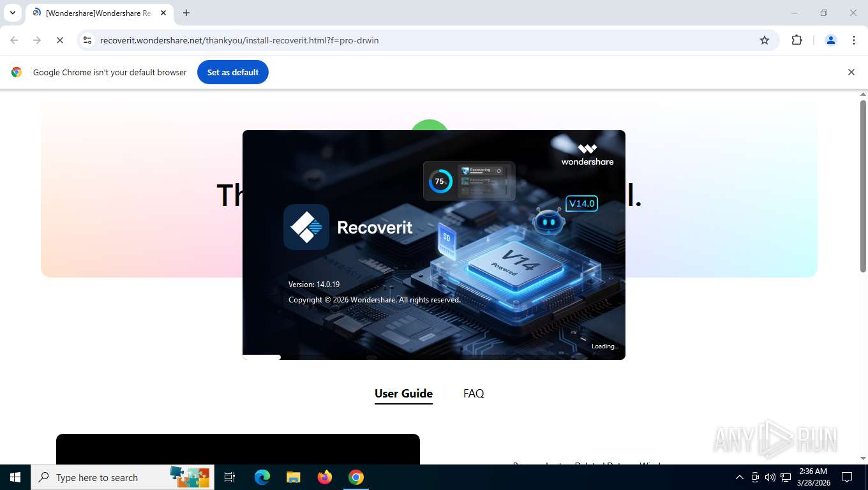Click the Chrome icon on the taskbar

click(356, 477)
